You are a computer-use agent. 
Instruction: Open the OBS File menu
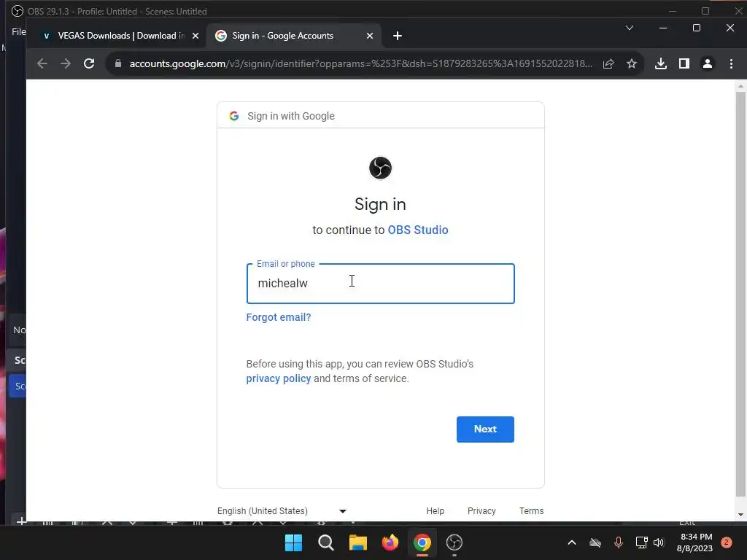point(18,31)
